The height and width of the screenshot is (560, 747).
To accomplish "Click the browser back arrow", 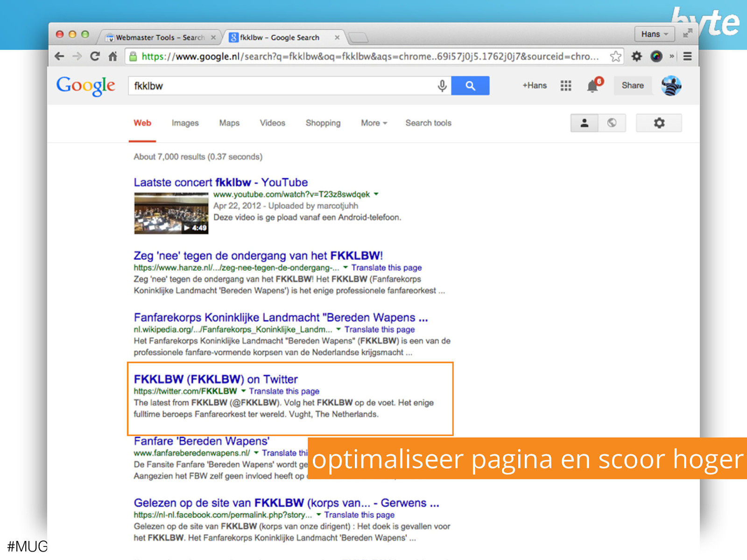I will [x=59, y=56].
